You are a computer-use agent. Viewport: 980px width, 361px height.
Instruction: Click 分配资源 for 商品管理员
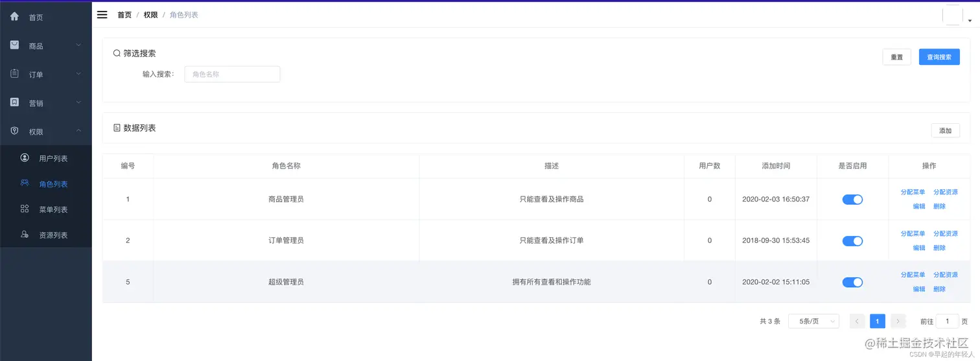(x=946, y=192)
